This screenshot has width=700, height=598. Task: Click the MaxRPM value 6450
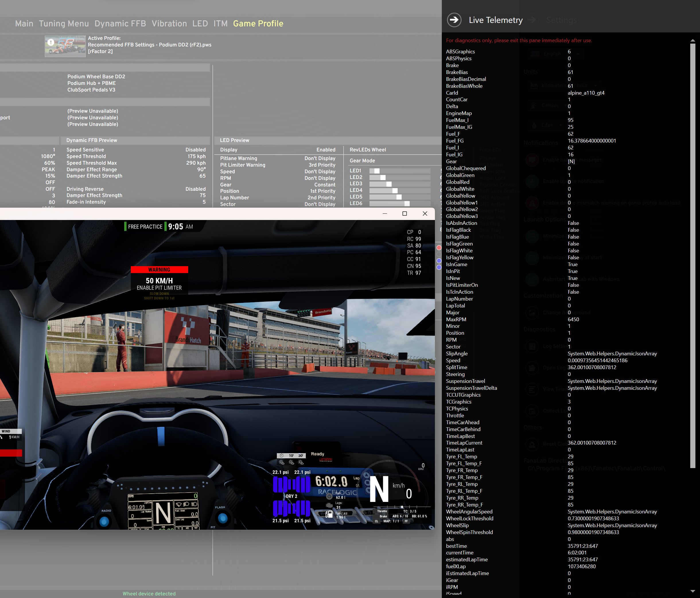573,320
